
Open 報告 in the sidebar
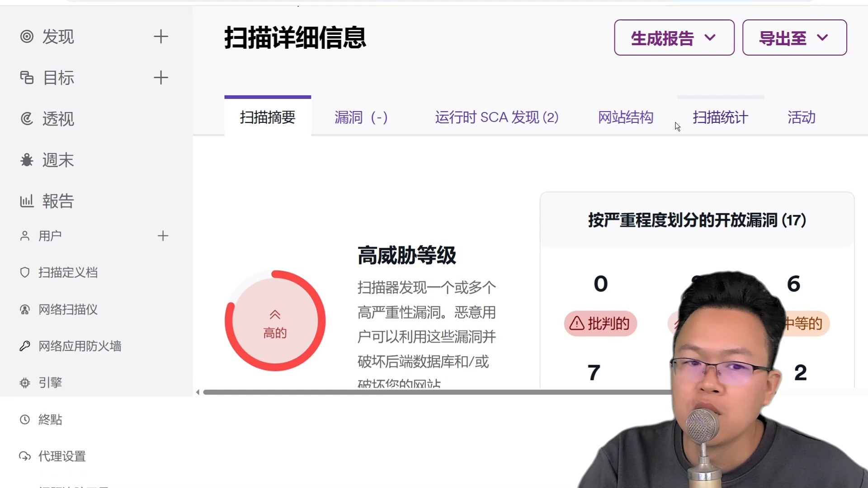click(58, 201)
